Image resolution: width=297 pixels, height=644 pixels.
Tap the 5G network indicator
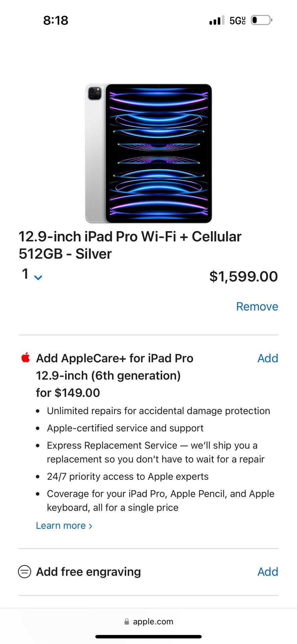tap(237, 20)
